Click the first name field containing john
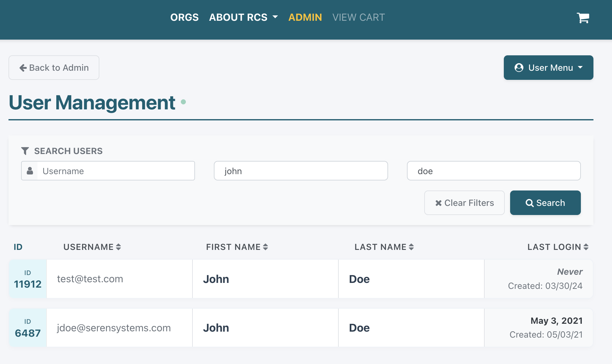 pyautogui.click(x=301, y=171)
